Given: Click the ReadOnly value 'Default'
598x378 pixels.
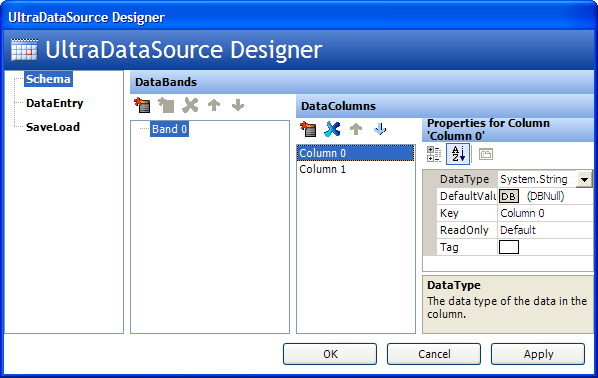Looking at the screenshot, I should (518, 230).
